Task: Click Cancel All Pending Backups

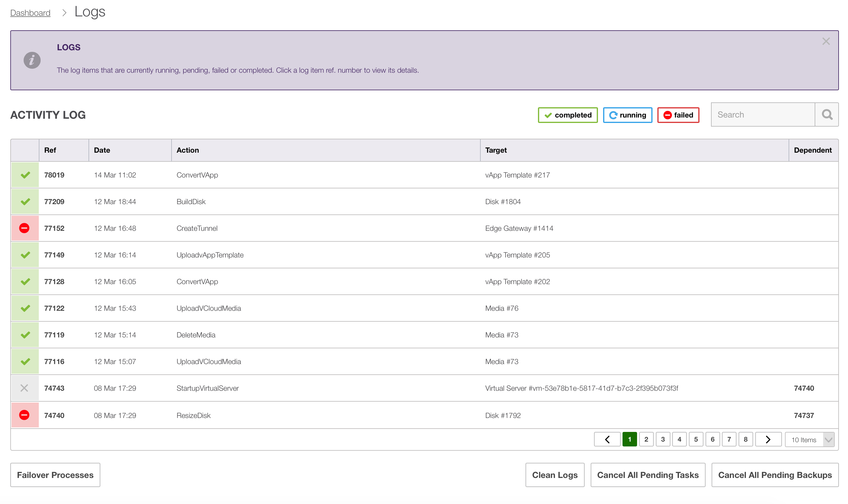Action: [x=774, y=475]
